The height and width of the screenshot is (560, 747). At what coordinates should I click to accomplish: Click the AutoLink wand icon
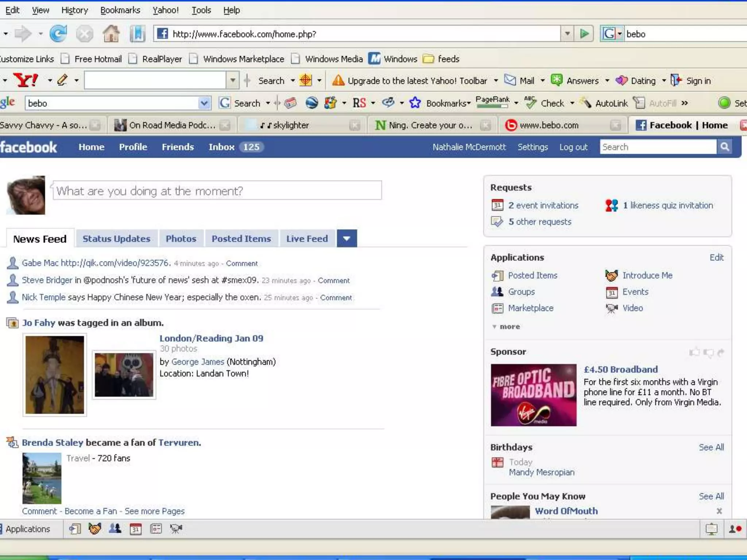(585, 103)
